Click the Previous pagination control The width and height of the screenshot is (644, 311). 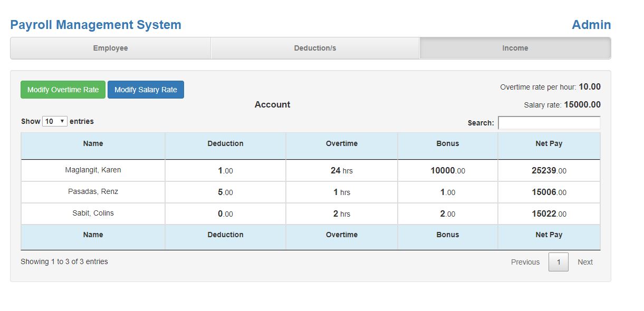point(525,261)
